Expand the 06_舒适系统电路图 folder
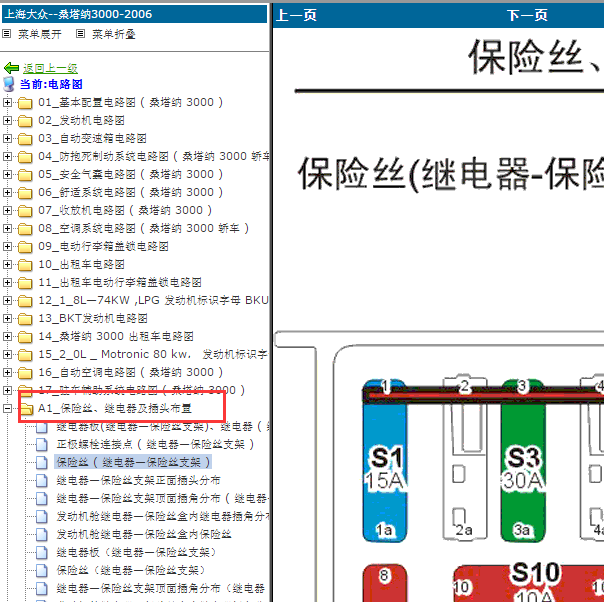604x602 pixels. 7,192
